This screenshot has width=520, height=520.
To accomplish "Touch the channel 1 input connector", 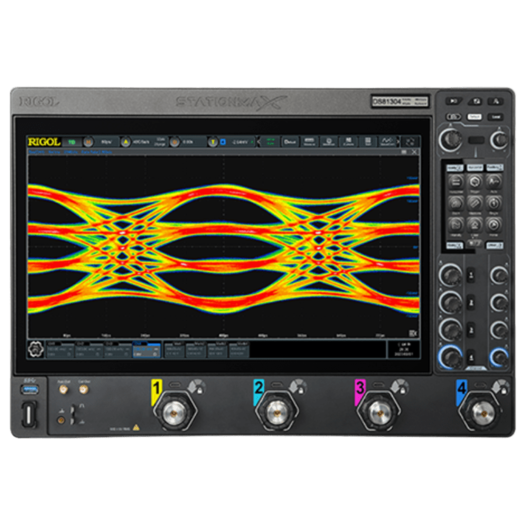I will pos(175,412).
